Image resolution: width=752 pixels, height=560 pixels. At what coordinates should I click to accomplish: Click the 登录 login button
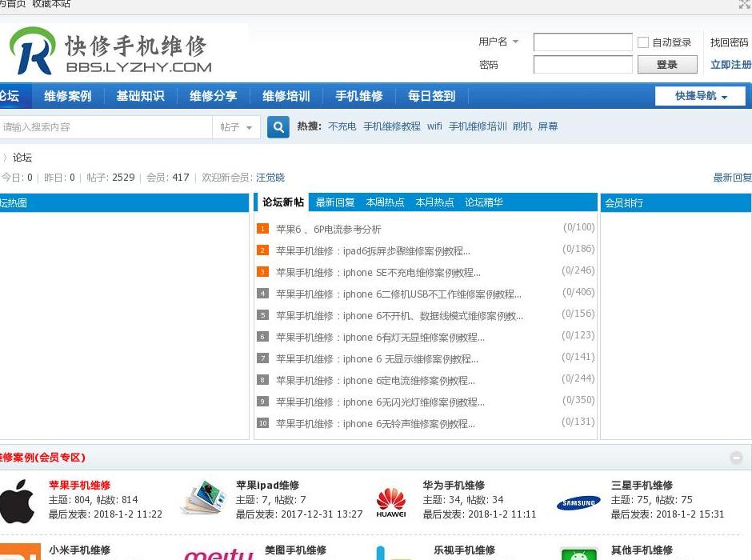pos(667,65)
